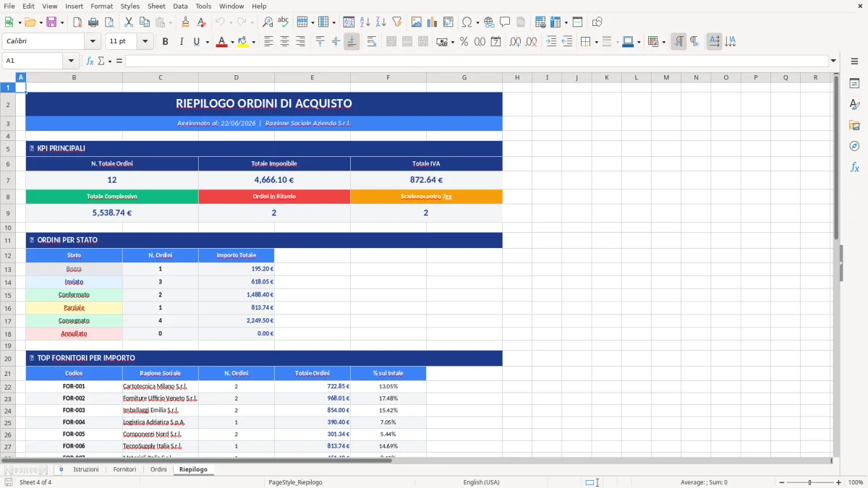Screen dimensions: 868x488
Task: Toggle Bold formatting
Action: click(x=166, y=42)
